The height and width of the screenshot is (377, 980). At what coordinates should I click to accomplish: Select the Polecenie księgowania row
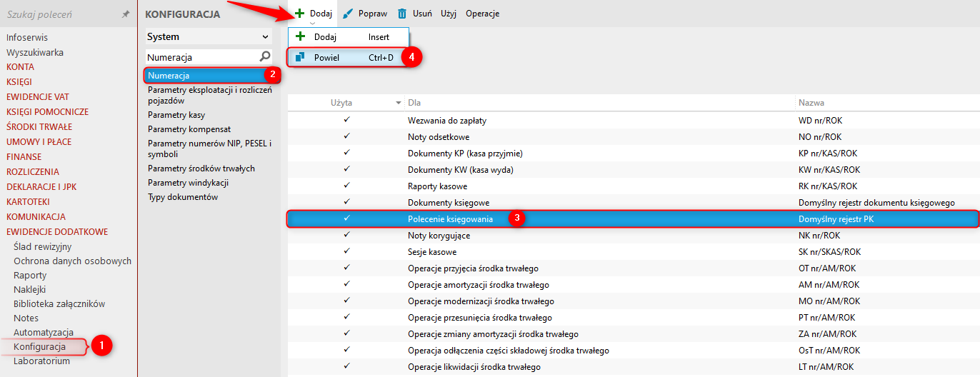633,219
